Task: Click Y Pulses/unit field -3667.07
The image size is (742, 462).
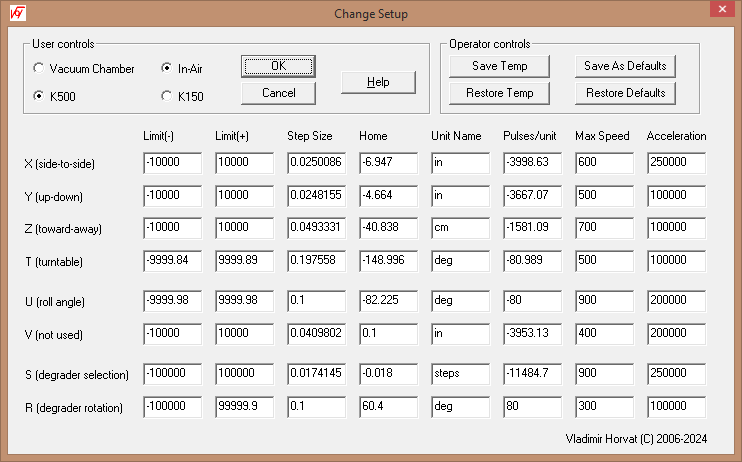Action: pyautogui.click(x=532, y=196)
